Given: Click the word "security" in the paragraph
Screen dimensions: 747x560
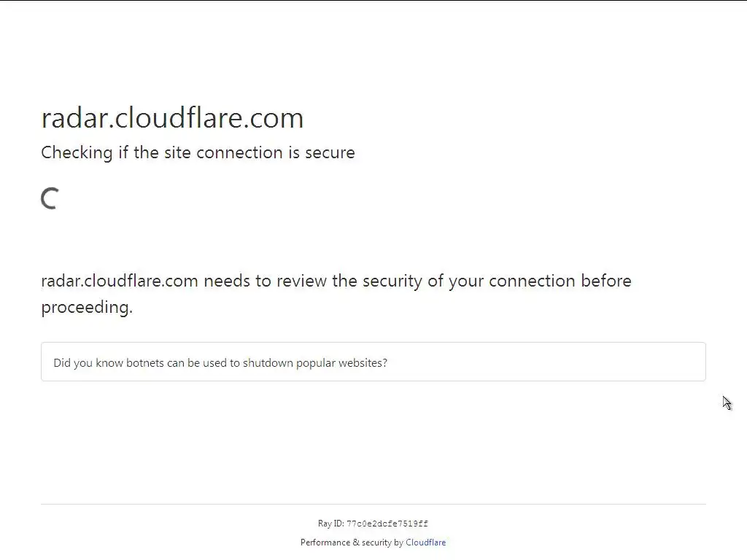Looking at the screenshot, I should (x=392, y=281).
